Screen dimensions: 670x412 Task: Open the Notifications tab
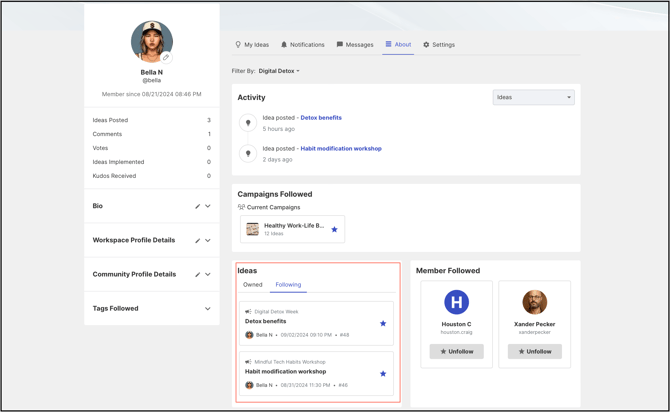[303, 44]
